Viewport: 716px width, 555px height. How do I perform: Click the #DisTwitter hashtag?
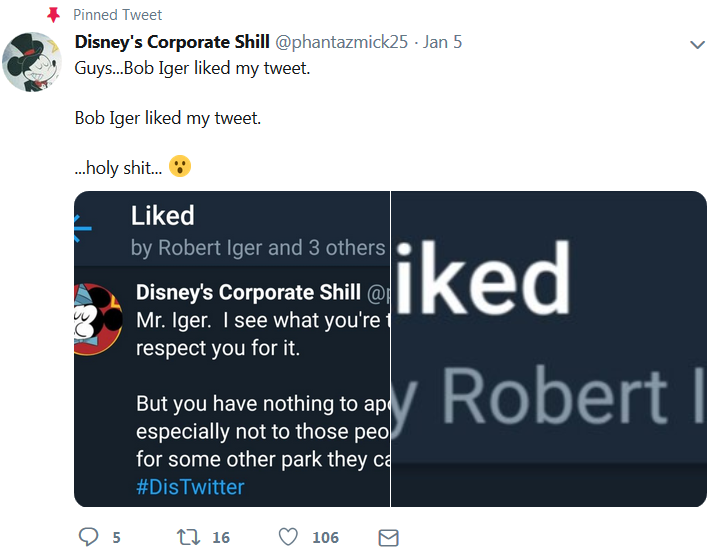[x=190, y=487]
